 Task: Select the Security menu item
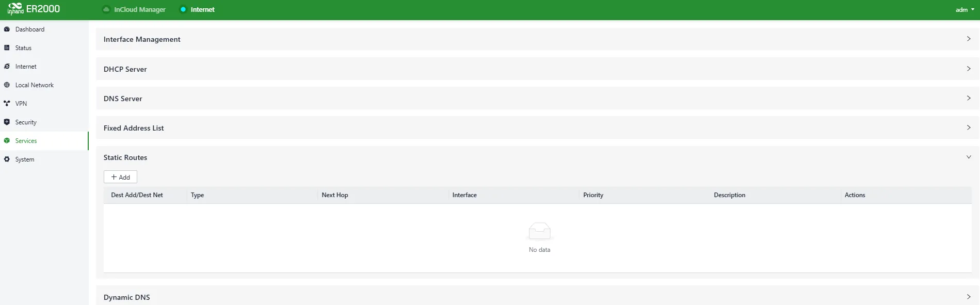pyautogui.click(x=44, y=122)
